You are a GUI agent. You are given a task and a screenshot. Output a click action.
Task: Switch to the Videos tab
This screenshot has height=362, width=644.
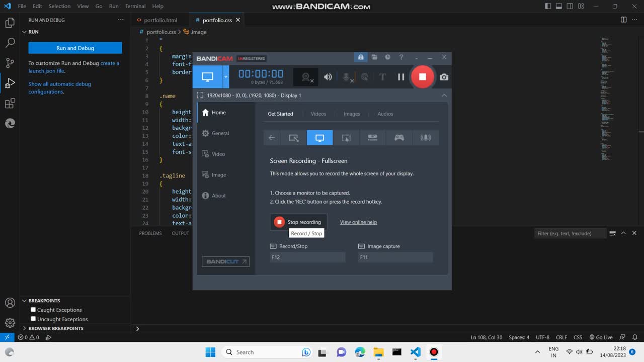tap(318, 114)
